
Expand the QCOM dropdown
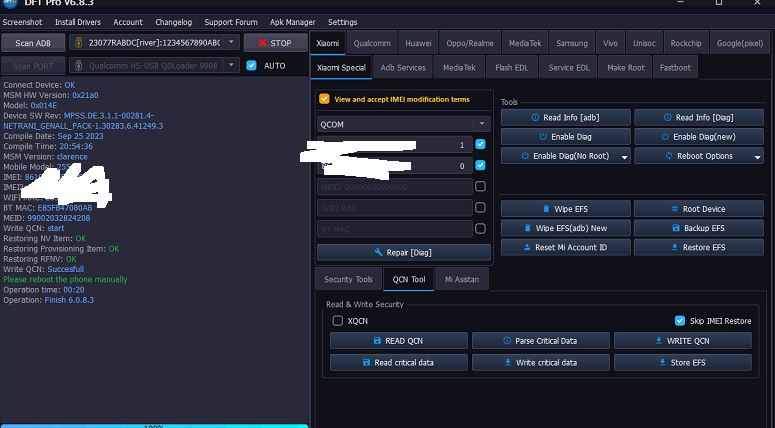(481, 124)
